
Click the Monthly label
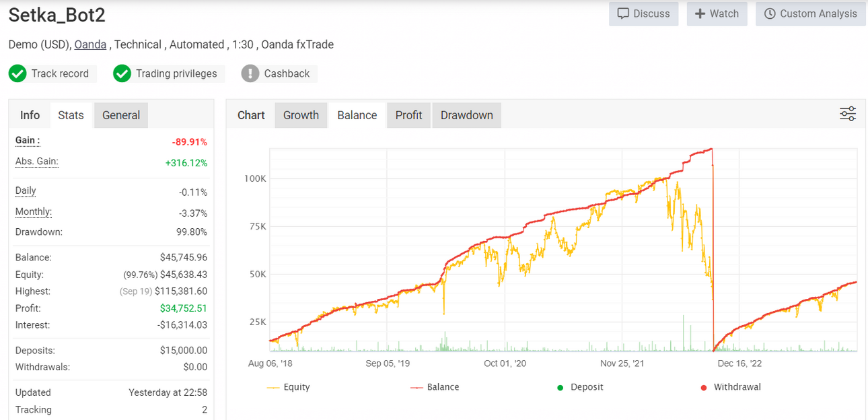[34, 211]
